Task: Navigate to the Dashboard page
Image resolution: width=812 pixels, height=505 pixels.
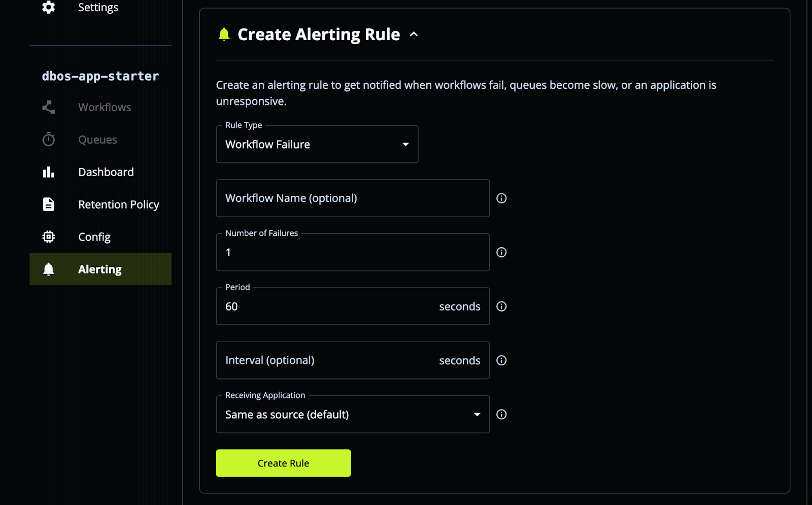Action: pos(106,172)
